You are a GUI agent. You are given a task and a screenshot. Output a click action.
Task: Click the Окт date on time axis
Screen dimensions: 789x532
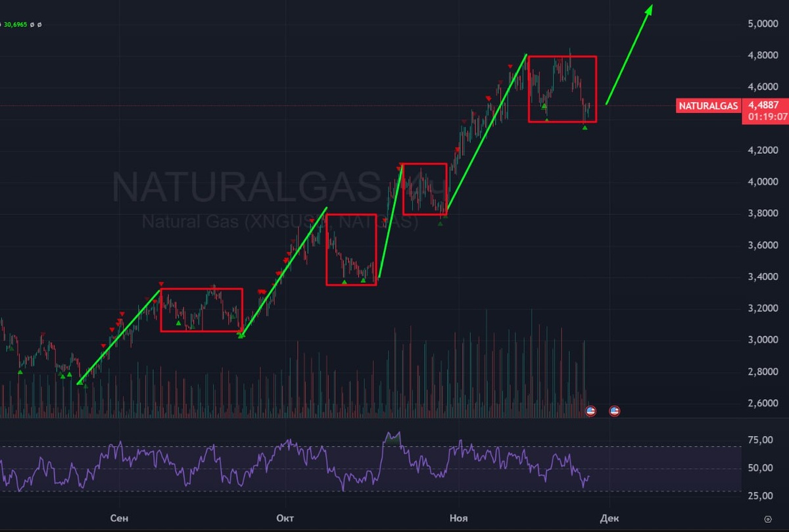285,518
